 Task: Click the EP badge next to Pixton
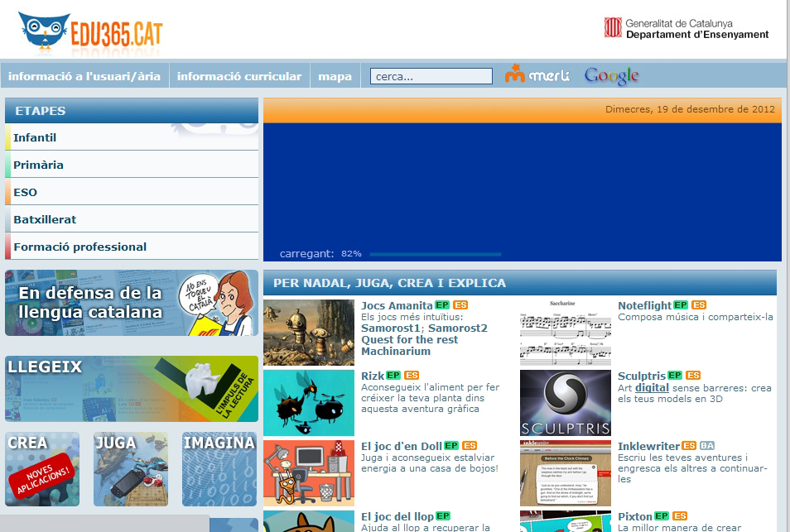662,516
